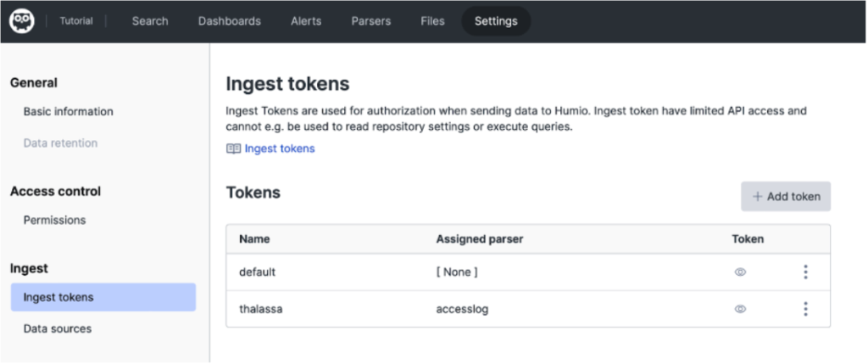Switch to the Search tab
Image resolution: width=868 pixels, height=364 pixels.
click(x=150, y=21)
